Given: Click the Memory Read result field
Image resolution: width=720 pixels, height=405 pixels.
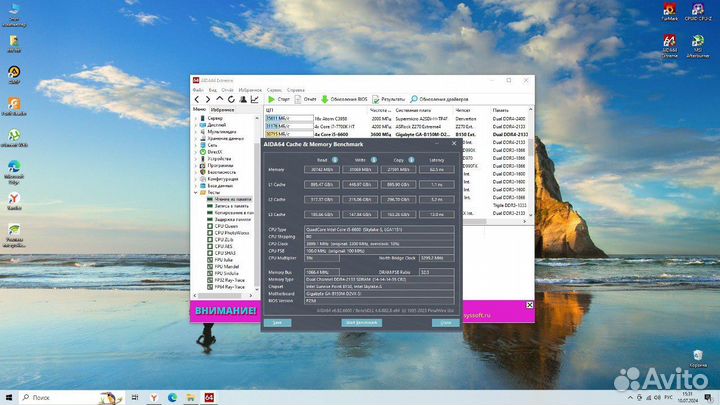Looking at the screenshot, I should 322,169.
